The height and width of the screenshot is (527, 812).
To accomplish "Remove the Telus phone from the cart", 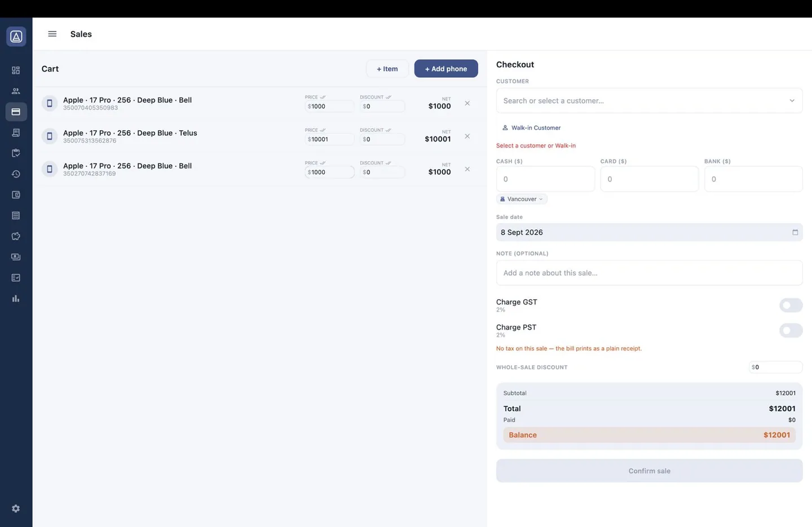I will click(x=467, y=136).
